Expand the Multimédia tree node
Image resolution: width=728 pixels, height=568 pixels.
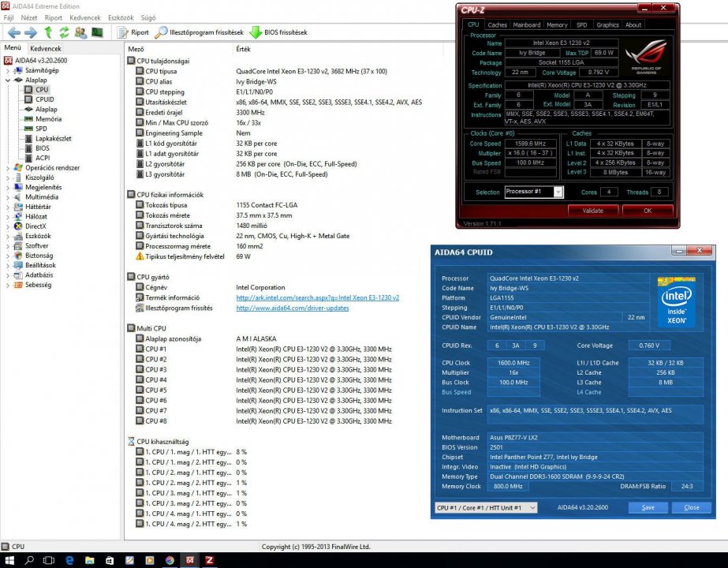tap(8, 197)
